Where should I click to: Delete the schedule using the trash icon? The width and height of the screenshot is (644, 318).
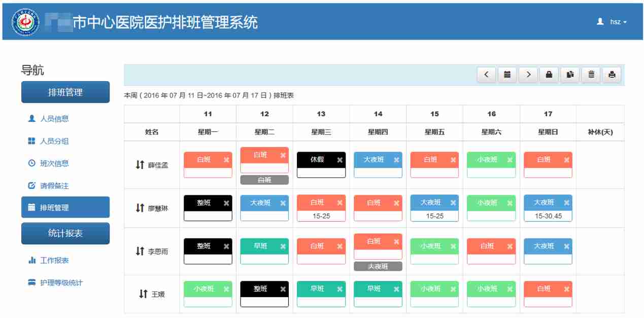pyautogui.click(x=591, y=75)
